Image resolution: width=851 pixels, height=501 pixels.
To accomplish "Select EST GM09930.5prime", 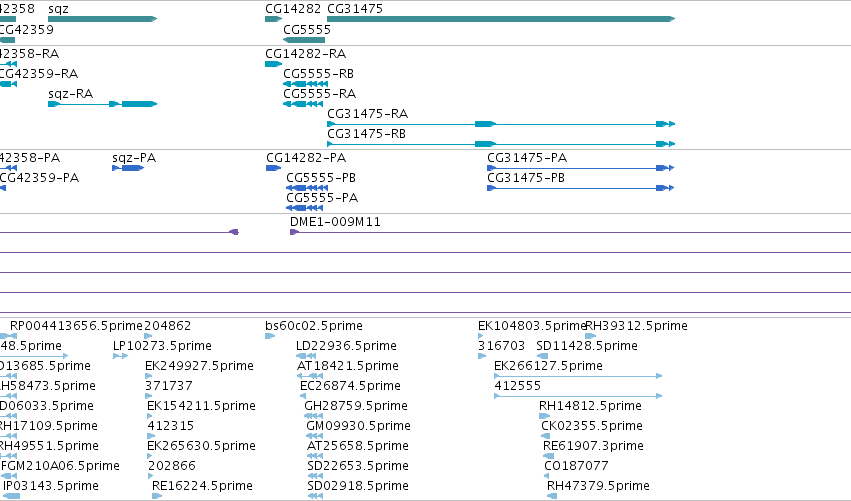I will pos(358,426).
